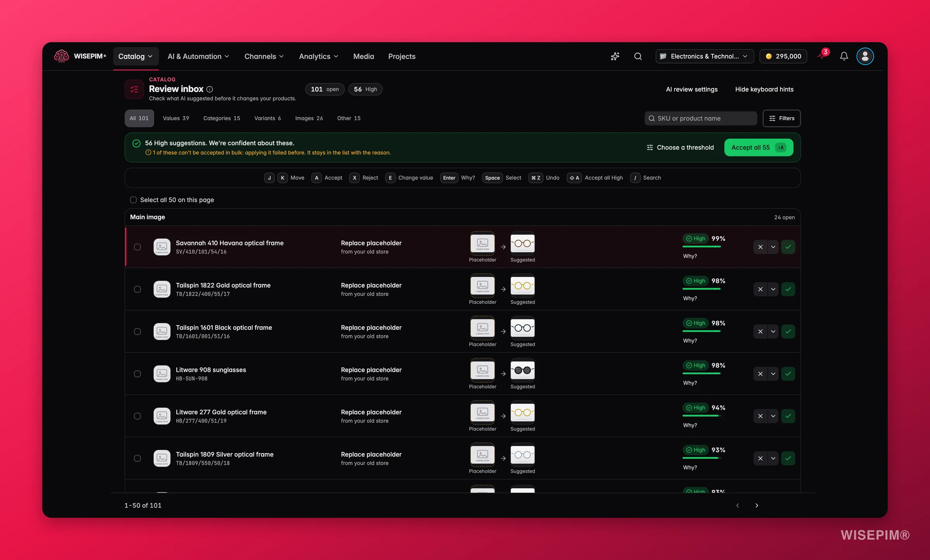This screenshot has width=930, height=560.
Task: Click AI review settings
Action: tap(692, 89)
